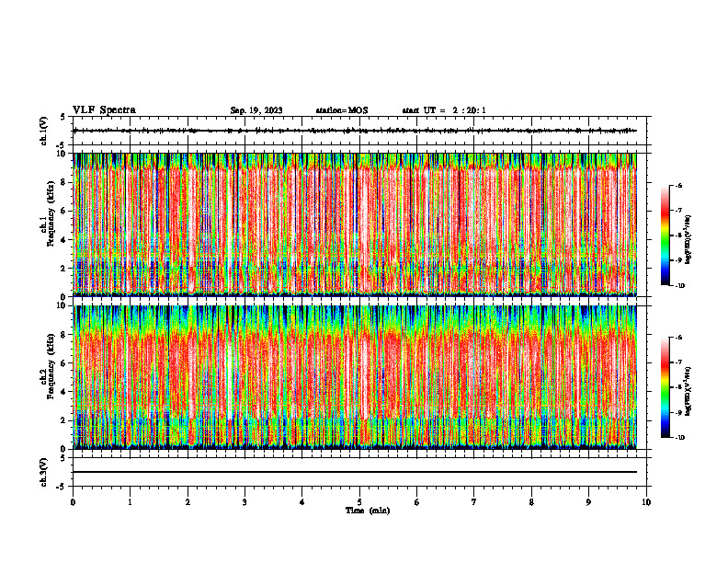Screen dimensions: 728x563
Task: Click the "start UT = 2 :20: 1" text
Action: tap(444, 110)
